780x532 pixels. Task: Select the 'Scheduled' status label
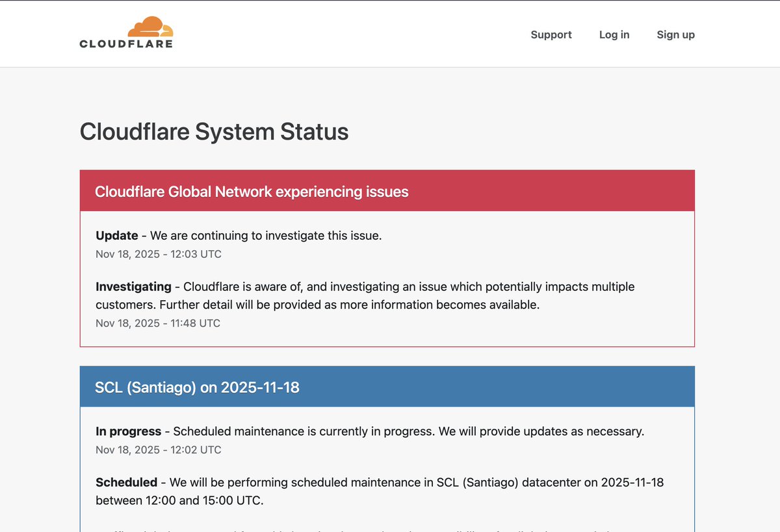tap(126, 483)
